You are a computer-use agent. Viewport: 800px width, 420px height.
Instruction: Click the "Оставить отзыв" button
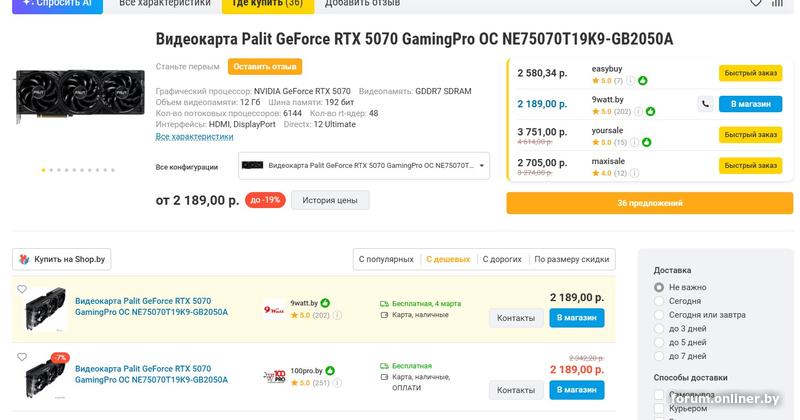(265, 67)
